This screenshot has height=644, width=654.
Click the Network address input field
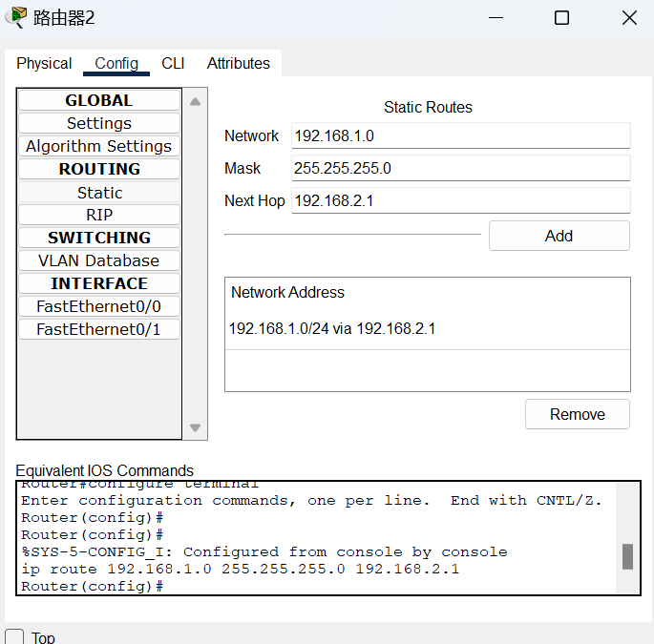pos(460,135)
